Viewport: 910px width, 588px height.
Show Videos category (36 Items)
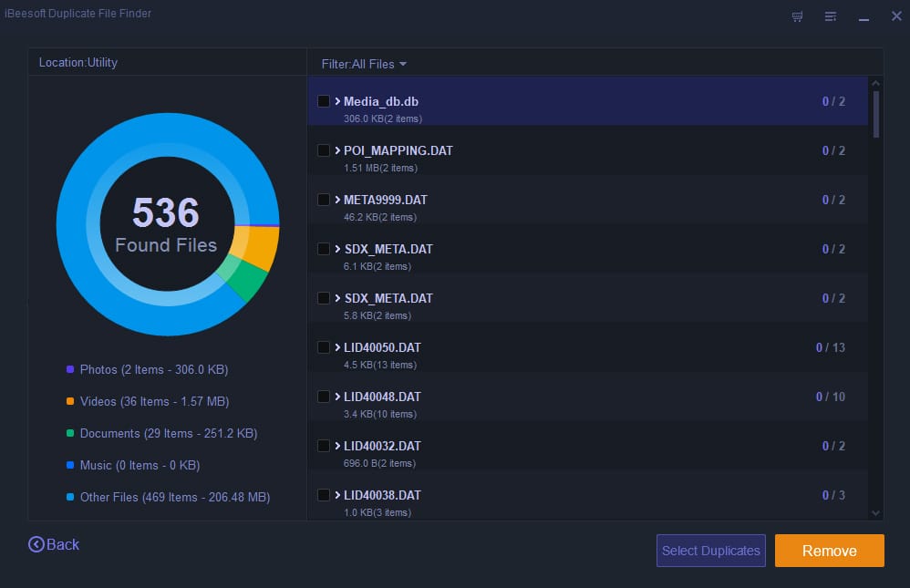[154, 401]
